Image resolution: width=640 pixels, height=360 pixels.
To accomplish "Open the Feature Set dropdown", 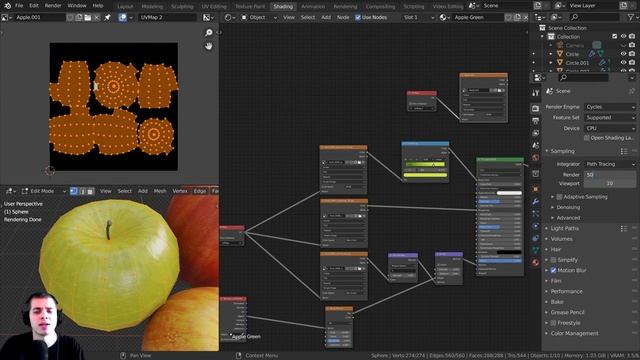I will point(610,118).
